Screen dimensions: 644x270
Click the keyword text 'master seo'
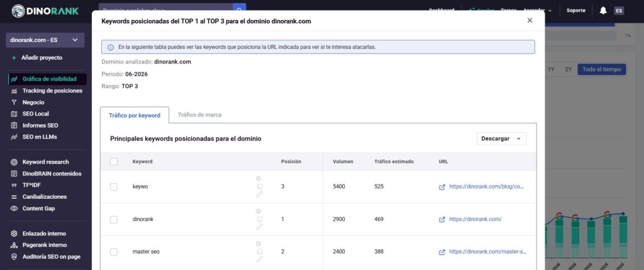(146, 252)
